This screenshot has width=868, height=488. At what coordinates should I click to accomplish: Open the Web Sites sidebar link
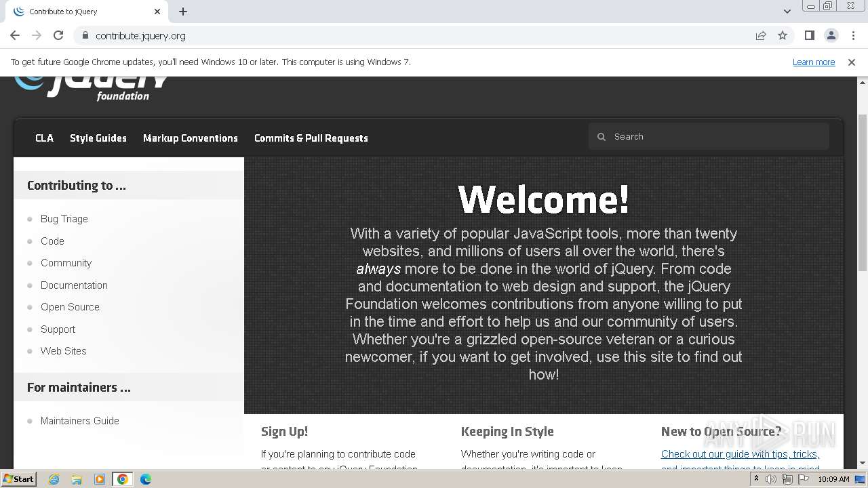(64, 351)
